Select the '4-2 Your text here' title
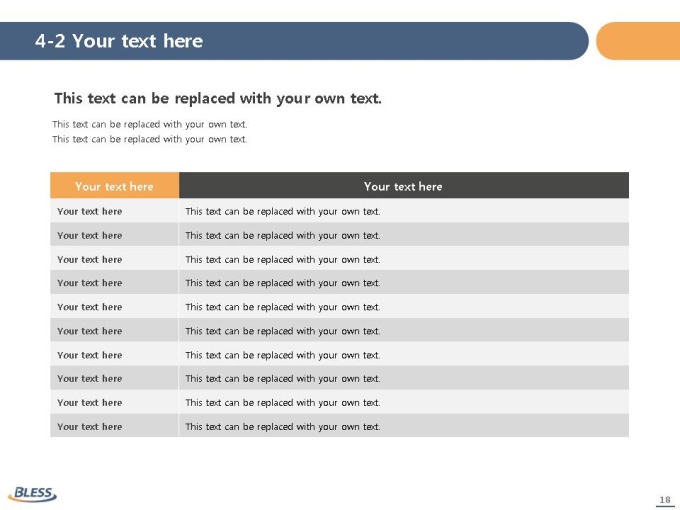 pyautogui.click(x=119, y=41)
